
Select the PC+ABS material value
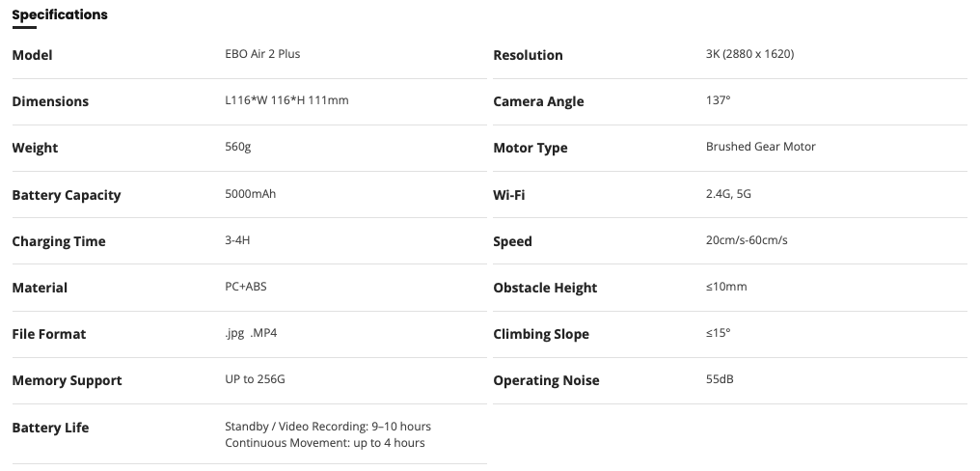[246, 287]
